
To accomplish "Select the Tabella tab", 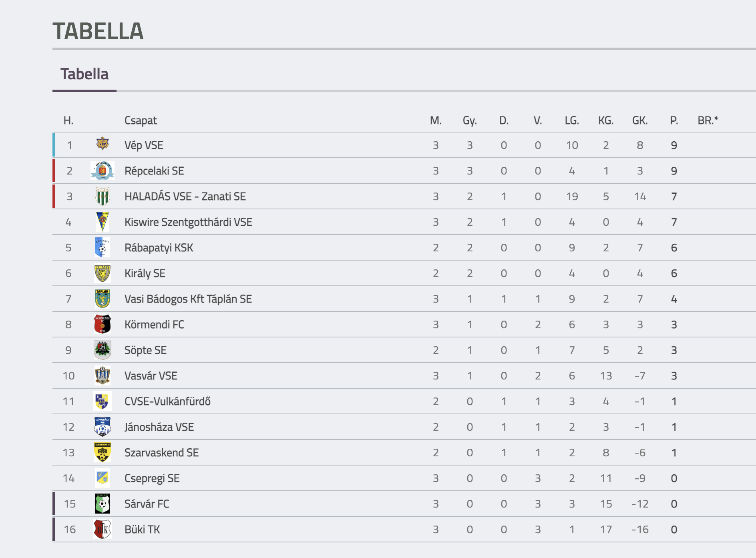I will pyautogui.click(x=84, y=74).
